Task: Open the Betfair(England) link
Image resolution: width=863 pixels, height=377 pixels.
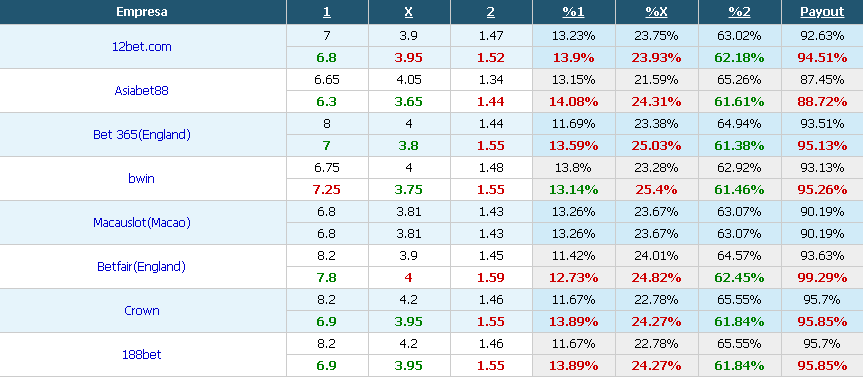Action: tap(142, 267)
